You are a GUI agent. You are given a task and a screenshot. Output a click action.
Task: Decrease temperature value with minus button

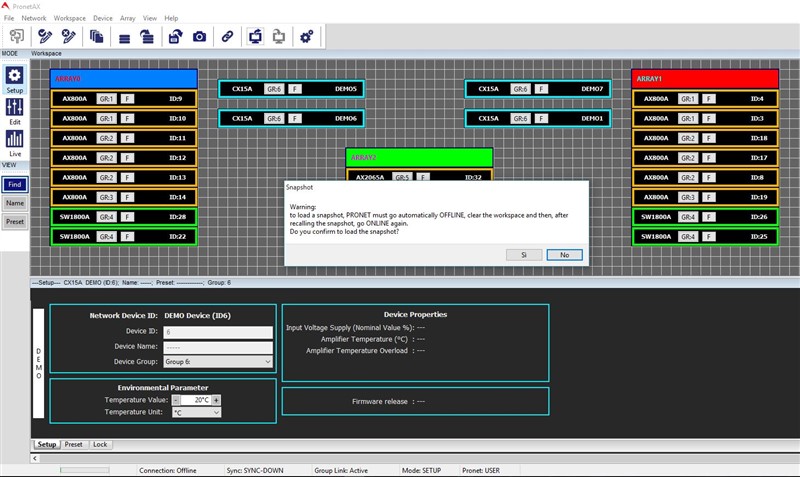(176, 400)
